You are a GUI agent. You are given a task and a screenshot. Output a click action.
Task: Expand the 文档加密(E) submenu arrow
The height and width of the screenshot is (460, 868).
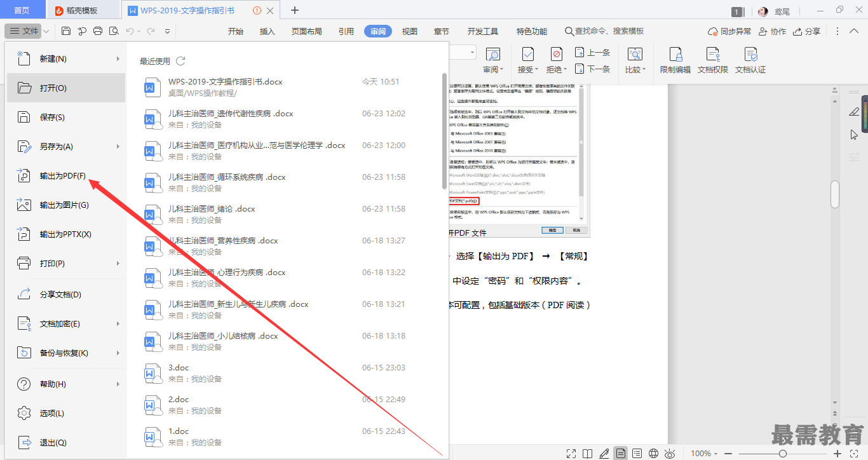tap(118, 323)
